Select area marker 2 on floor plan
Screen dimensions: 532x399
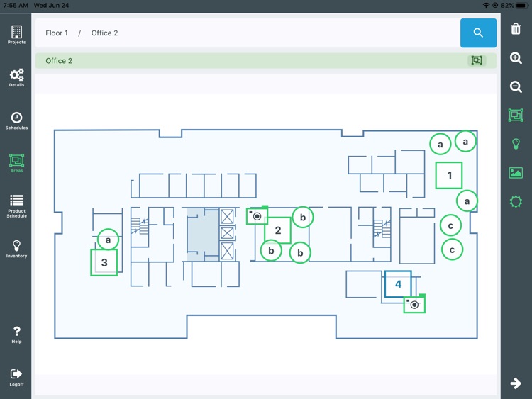coord(277,230)
